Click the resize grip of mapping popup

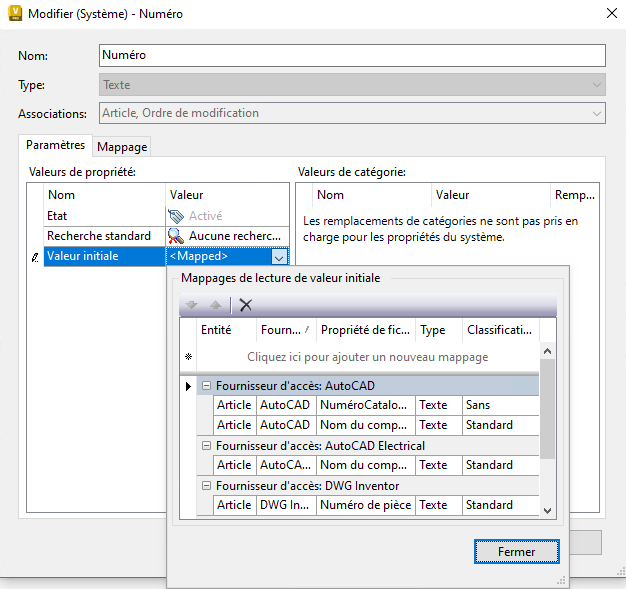click(562, 580)
